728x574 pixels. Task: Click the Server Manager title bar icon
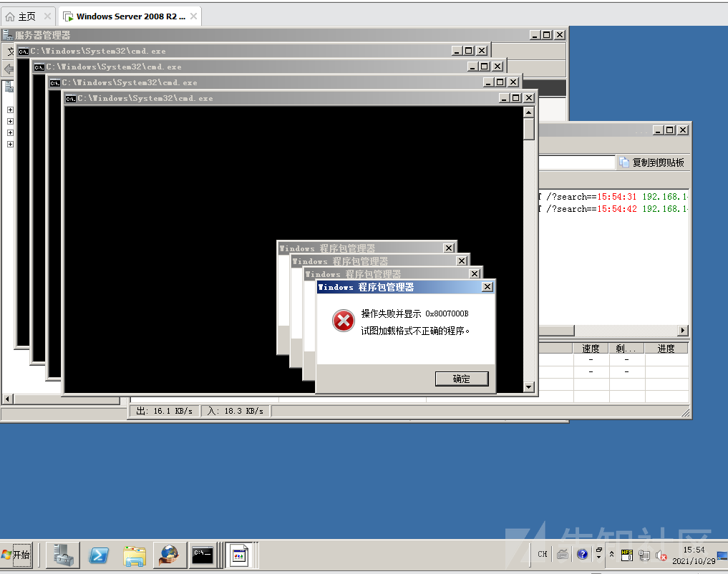coord(7,35)
